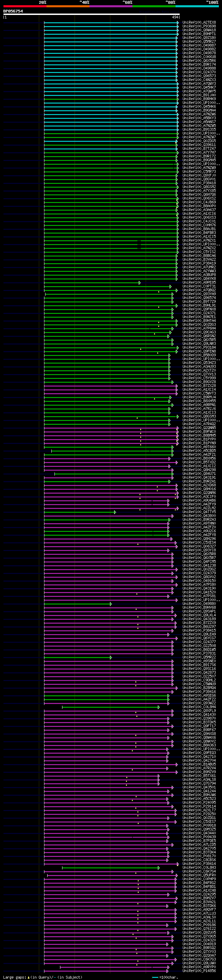Viewport: 222px width, 980px height.
Task: Select hit label UniRef100_Q43440
Action: tap(199, 833)
